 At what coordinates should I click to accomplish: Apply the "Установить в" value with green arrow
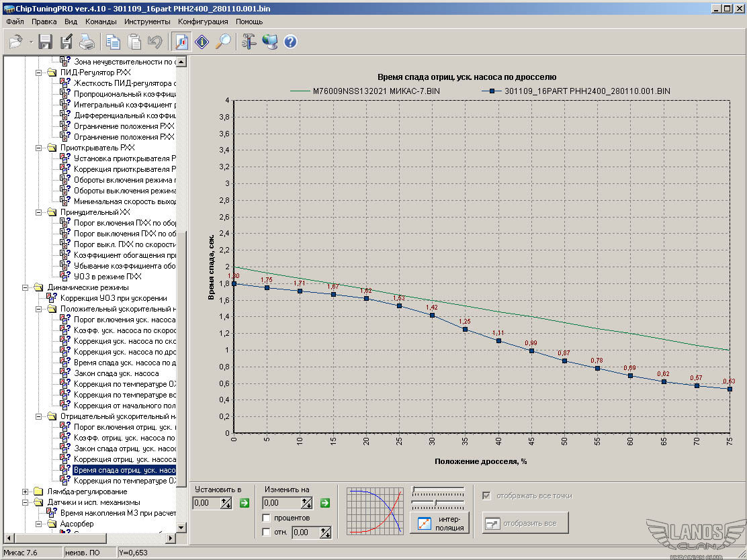point(244,503)
